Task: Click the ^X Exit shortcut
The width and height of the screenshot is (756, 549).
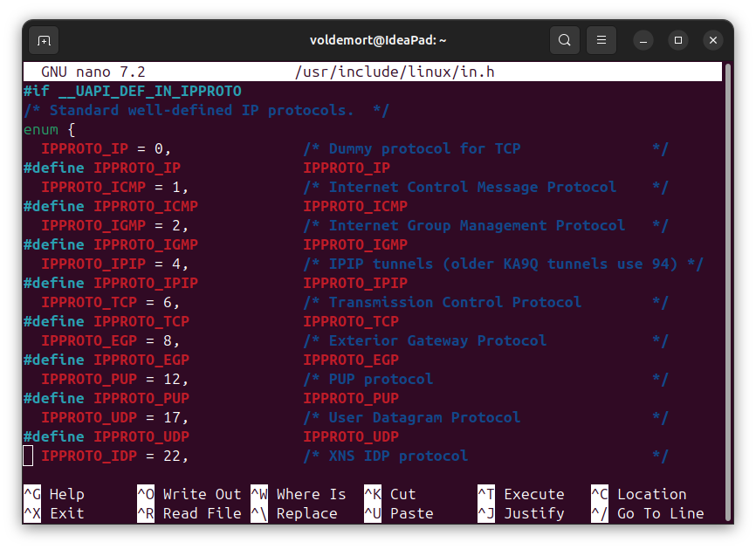Action: pos(54,513)
